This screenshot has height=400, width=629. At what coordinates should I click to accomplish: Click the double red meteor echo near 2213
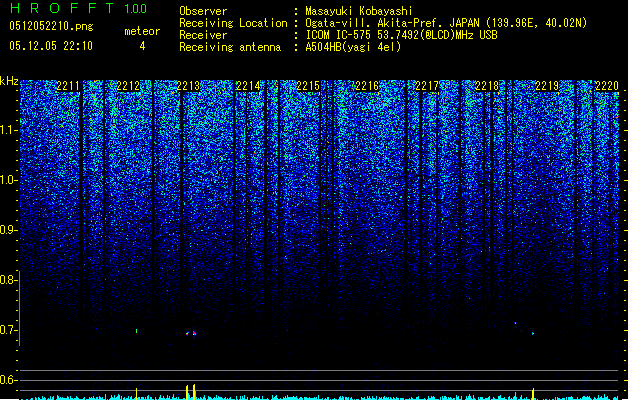click(x=191, y=333)
